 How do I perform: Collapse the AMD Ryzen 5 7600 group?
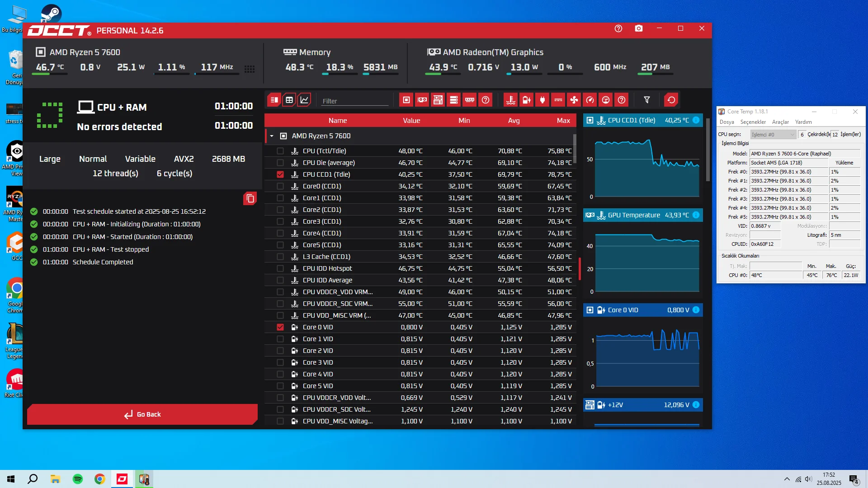point(272,136)
